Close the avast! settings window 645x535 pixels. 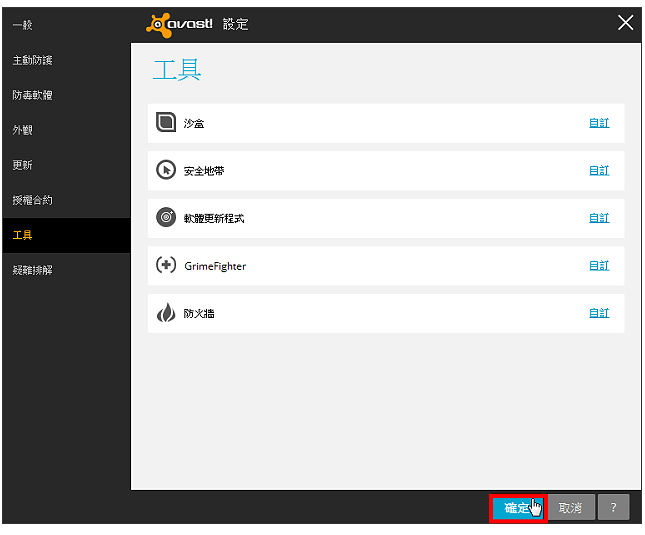[625, 23]
